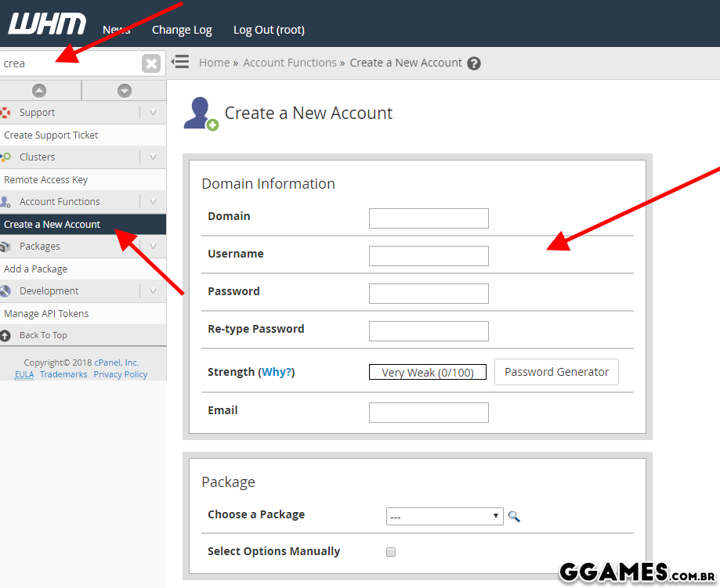The width and height of the screenshot is (720, 588).
Task: Click the Very Weak strength meter
Action: coord(428,372)
